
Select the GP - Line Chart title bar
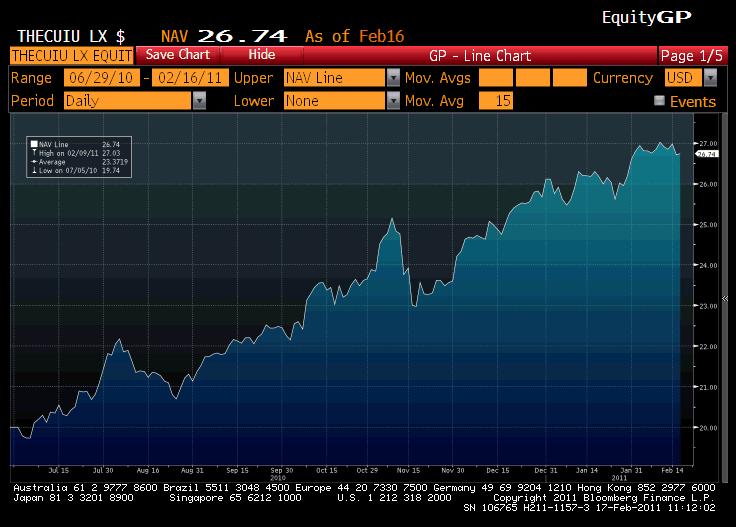click(480, 55)
